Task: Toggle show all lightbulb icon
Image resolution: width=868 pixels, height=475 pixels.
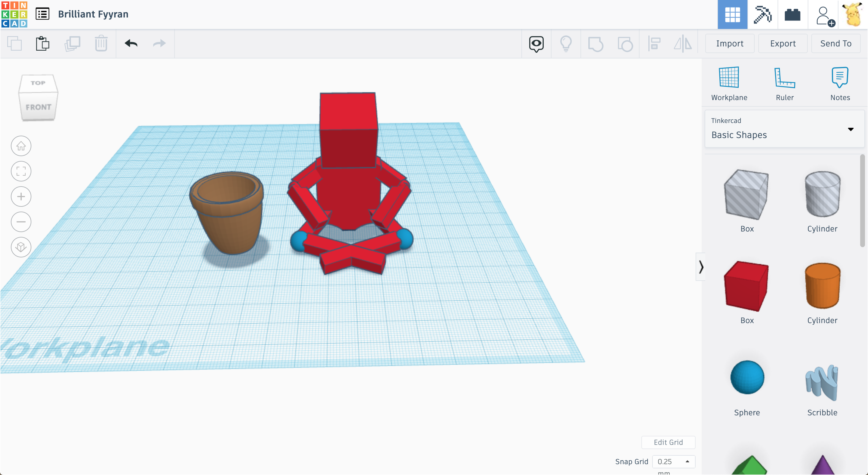Action: (x=566, y=43)
